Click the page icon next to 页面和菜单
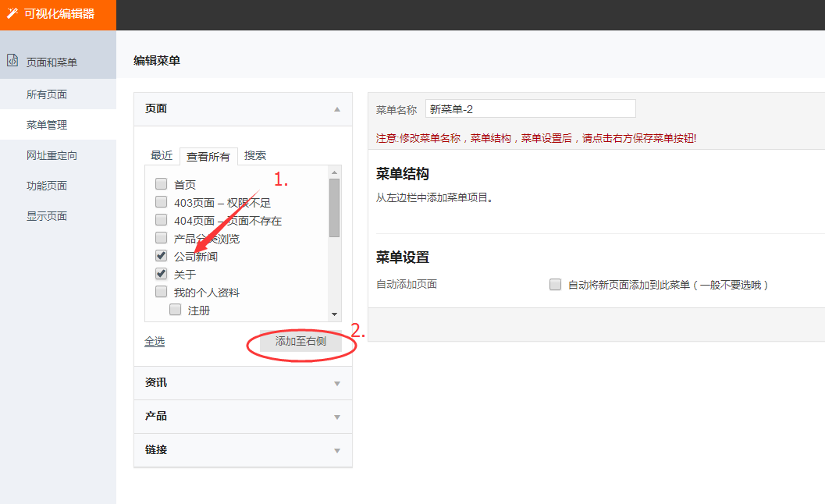Image resolution: width=825 pixels, height=504 pixels. click(12, 61)
